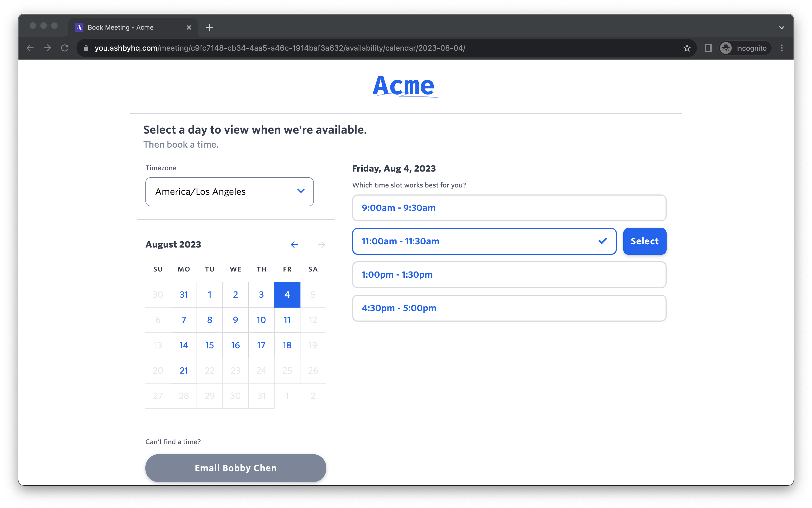The image size is (812, 508).
Task: Open a new browser tab
Action: point(209,27)
